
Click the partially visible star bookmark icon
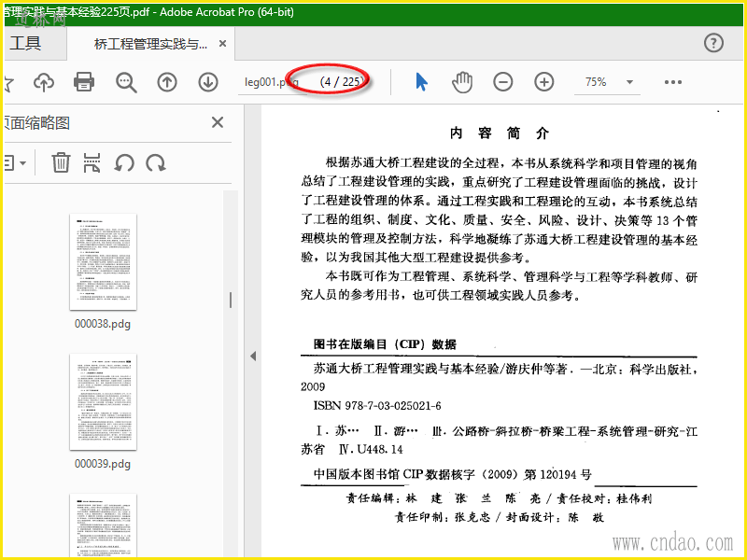(9, 83)
